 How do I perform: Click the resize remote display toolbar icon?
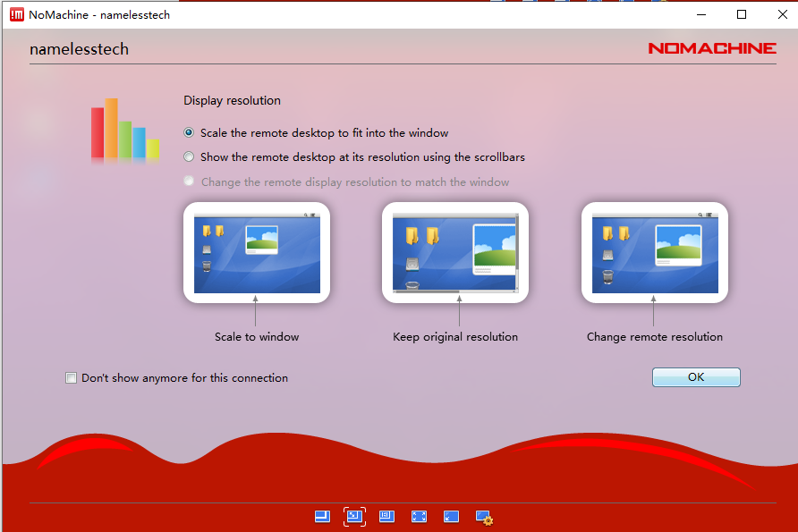(386, 517)
